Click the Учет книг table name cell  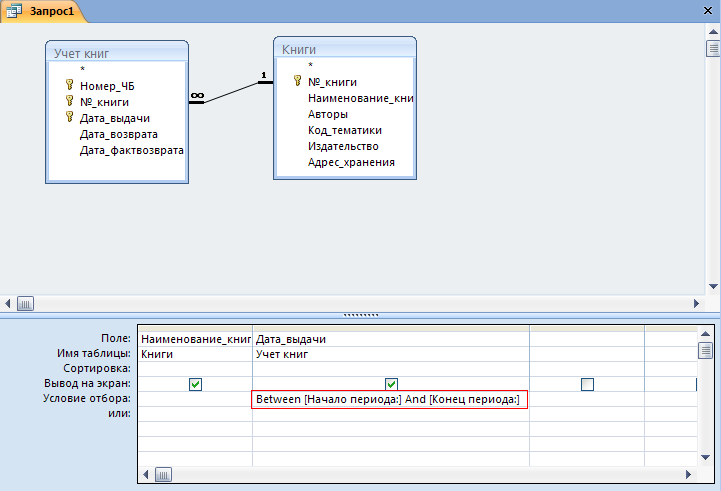click(391, 354)
